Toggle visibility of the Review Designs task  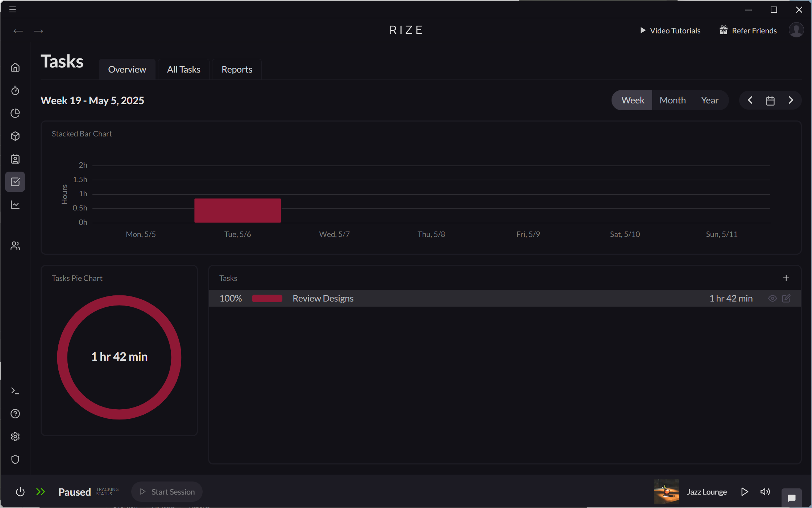tap(772, 298)
